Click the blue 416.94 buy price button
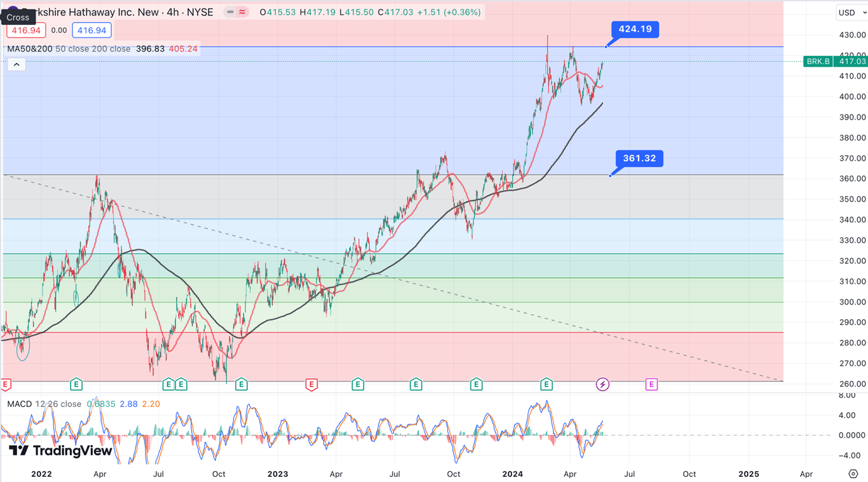Screen dimensions: 868x482 92,30
